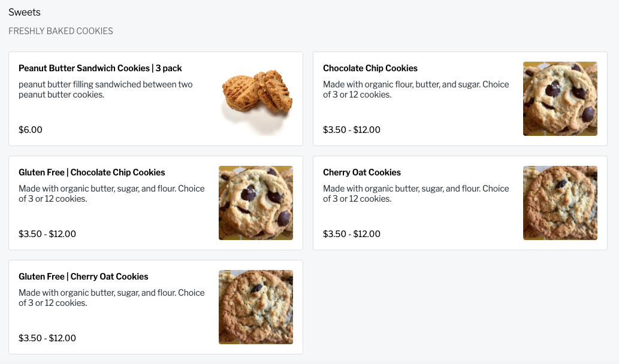Click the Cherry Oat Cookies title
This screenshot has height=364, width=619.
361,172
